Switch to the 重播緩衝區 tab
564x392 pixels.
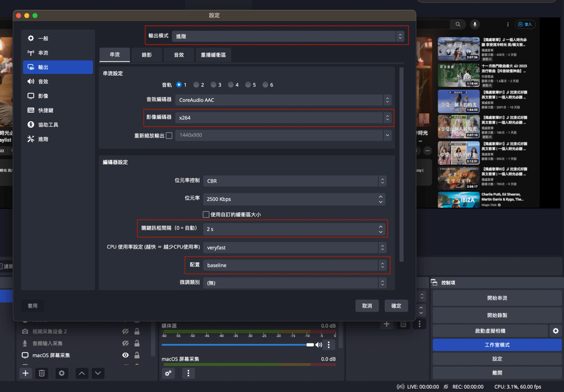click(x=213, y=55)
